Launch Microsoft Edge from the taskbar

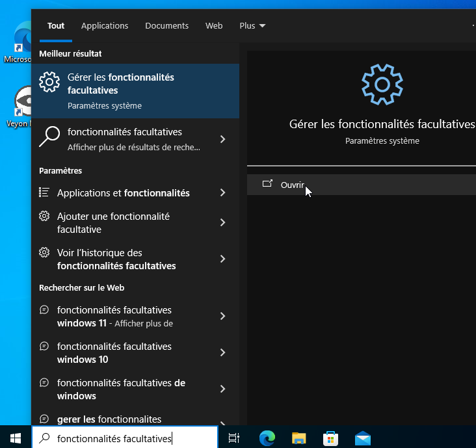point(267,438)
